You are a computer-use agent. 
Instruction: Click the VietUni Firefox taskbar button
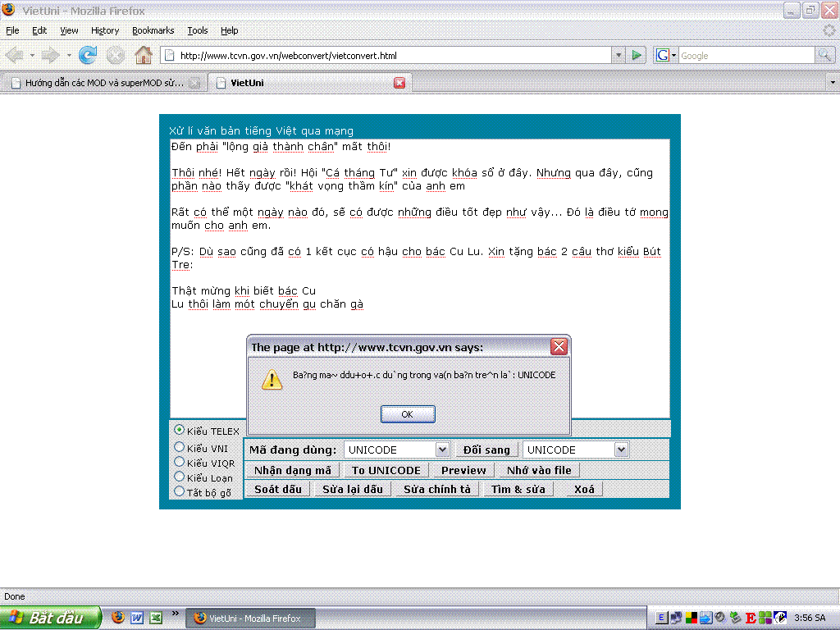click(250, 619)
